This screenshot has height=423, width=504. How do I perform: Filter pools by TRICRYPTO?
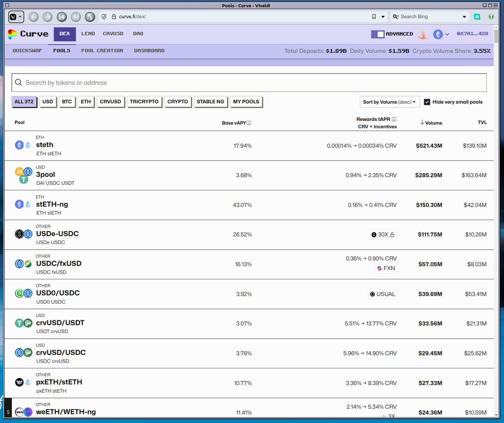click(x=144, y=102)
